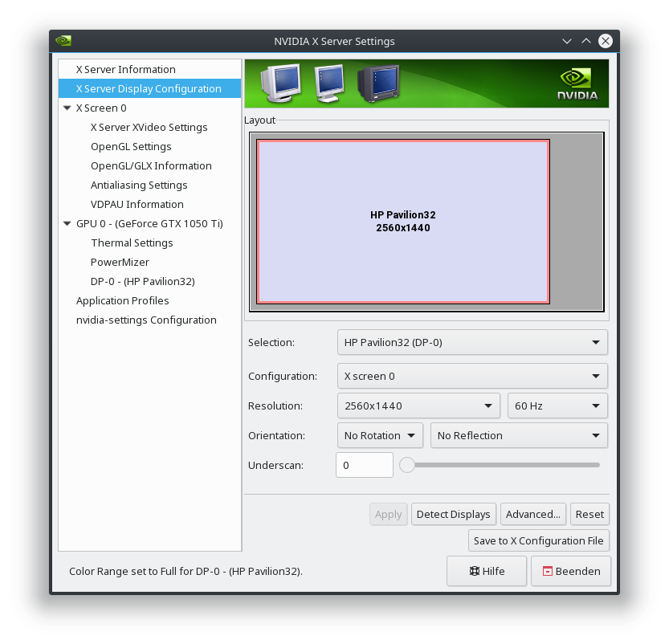Image resolution: width=669 pixels, height=644 pixels.
Task: Click the Orientation: label
Action: [276, 435]
